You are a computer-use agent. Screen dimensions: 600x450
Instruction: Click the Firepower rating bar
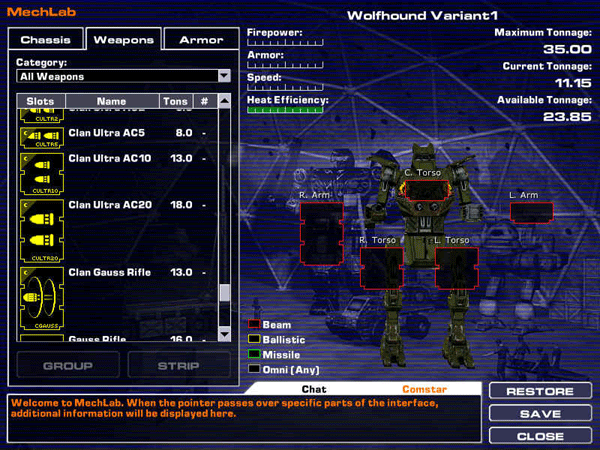pyautogui.click(x=285, y=42)
